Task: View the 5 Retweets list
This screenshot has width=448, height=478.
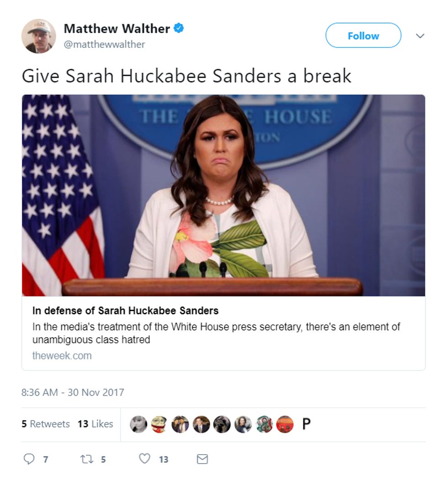Action: coord(46,424)
